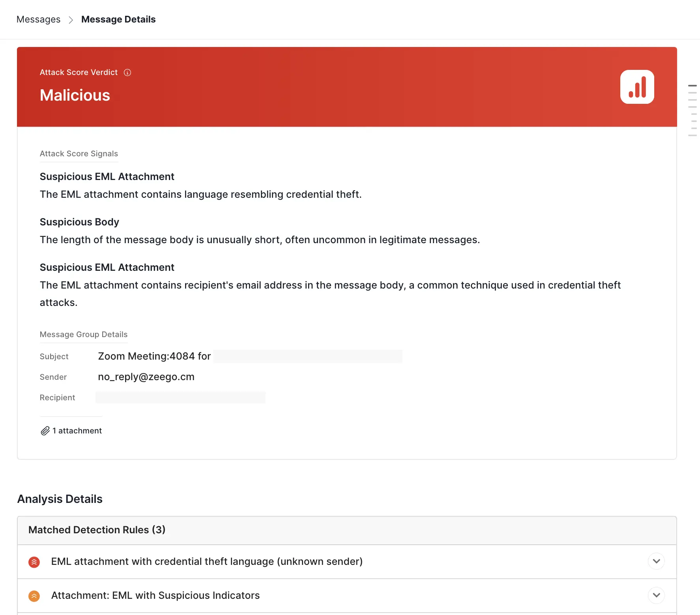Click Attachment: EML with Suspicious Indicators title
The height and width of the screenshot is (615, 700).
155,596
